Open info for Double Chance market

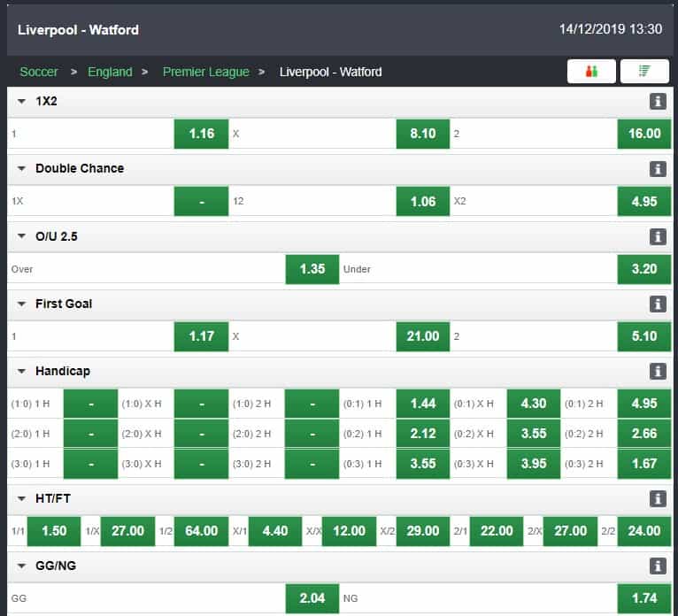tap(658, 169)
